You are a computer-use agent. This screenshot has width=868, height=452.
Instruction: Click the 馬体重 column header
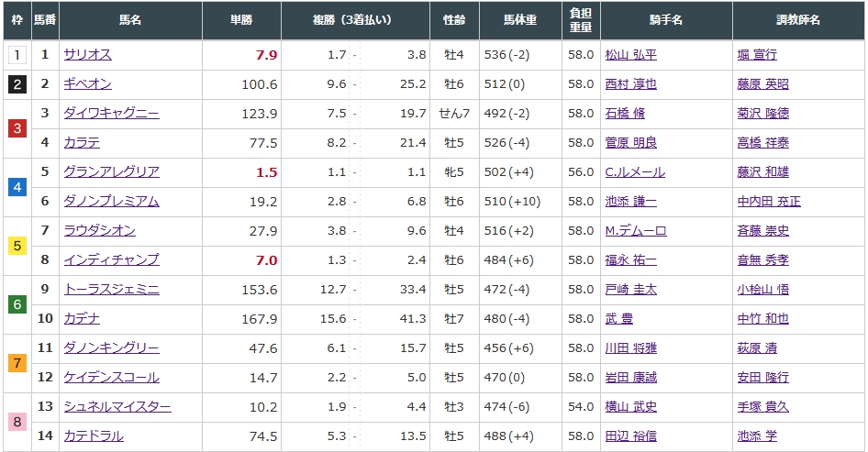(x=521, y=19)
